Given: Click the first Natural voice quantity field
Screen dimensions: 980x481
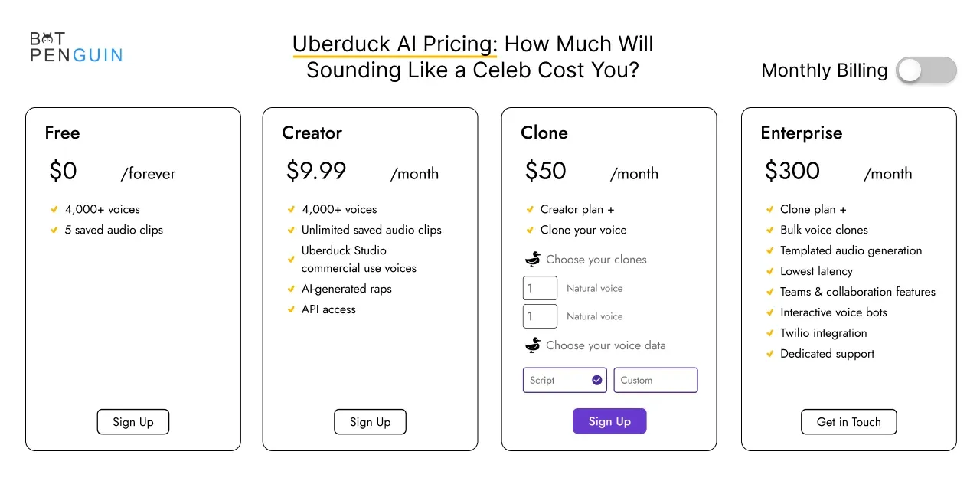Looking at the screenshot, I should pyautogui.click(x=540, y=288).
